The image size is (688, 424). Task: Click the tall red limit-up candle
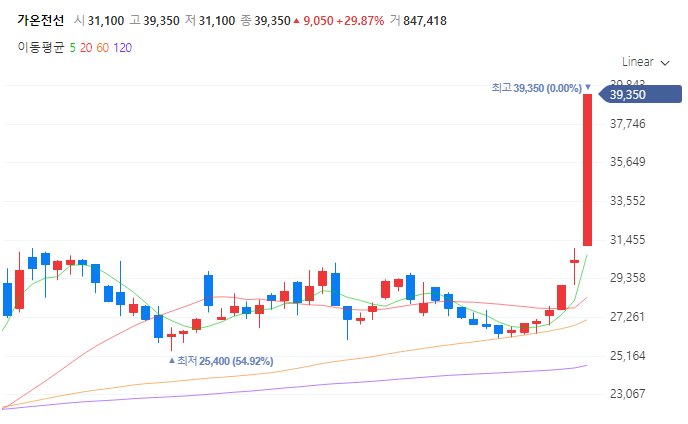587,170
